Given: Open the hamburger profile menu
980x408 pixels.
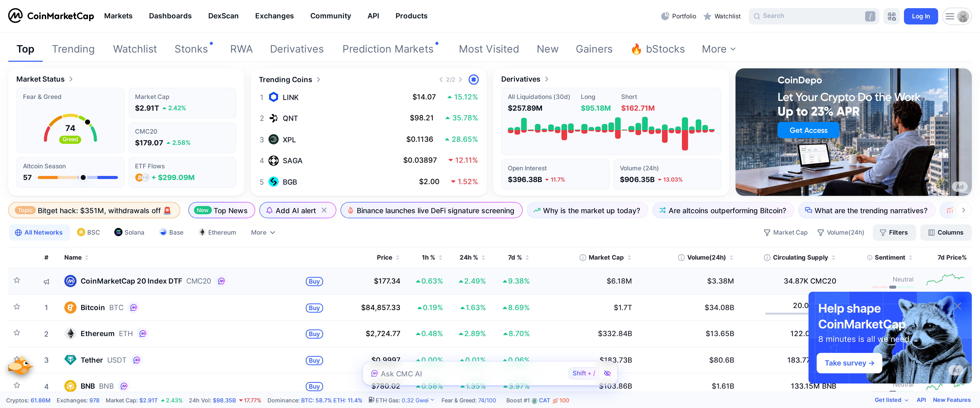Looking at the screenshot, I should [x=957, y=16].
